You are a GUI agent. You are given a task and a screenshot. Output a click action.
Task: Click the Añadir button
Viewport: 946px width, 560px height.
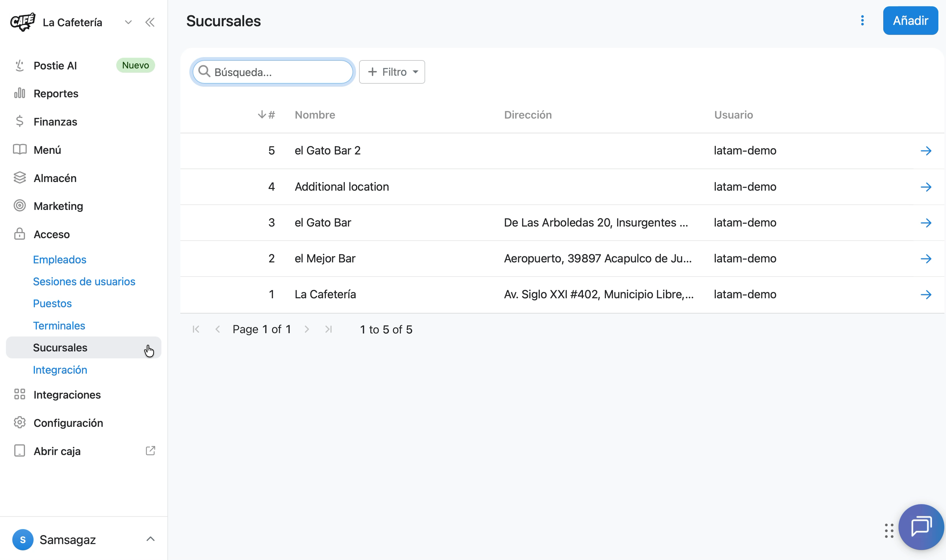(910, 20)
